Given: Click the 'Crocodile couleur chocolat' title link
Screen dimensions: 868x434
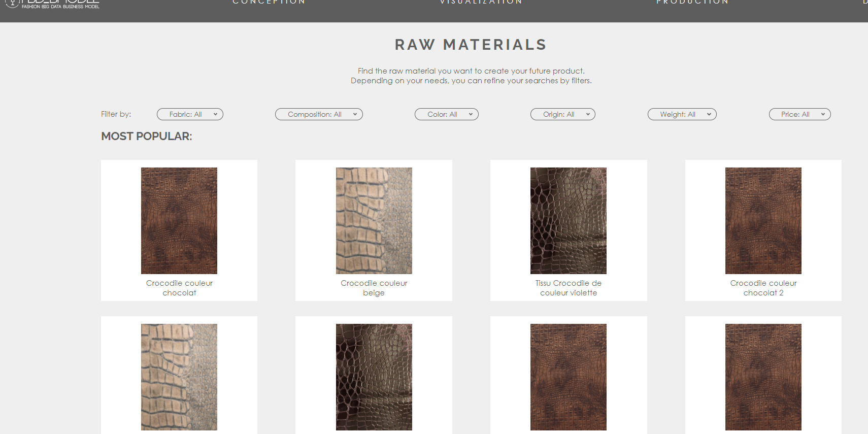Looking at the screenshot, I should [179, 288].
